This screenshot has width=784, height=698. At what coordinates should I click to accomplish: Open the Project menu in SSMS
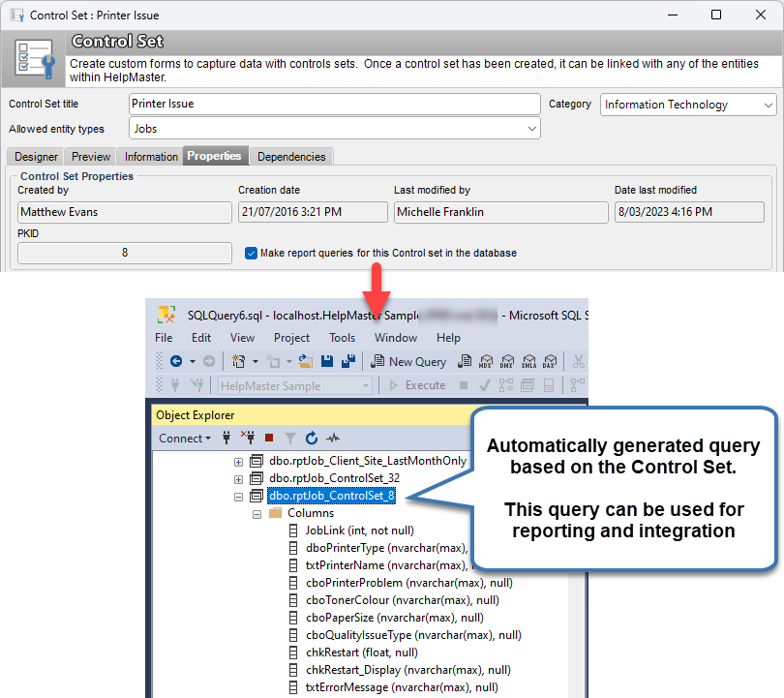pos(291,338)
